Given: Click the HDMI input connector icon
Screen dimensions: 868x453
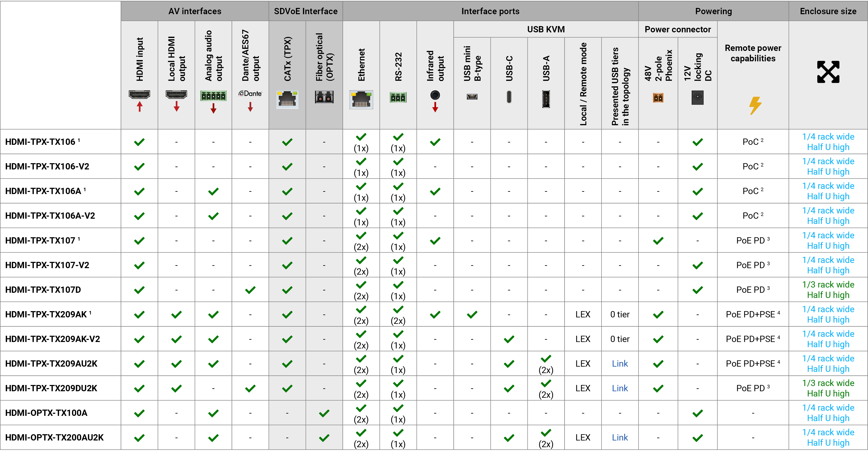Looking at the screenshot, I should (139, 94).
